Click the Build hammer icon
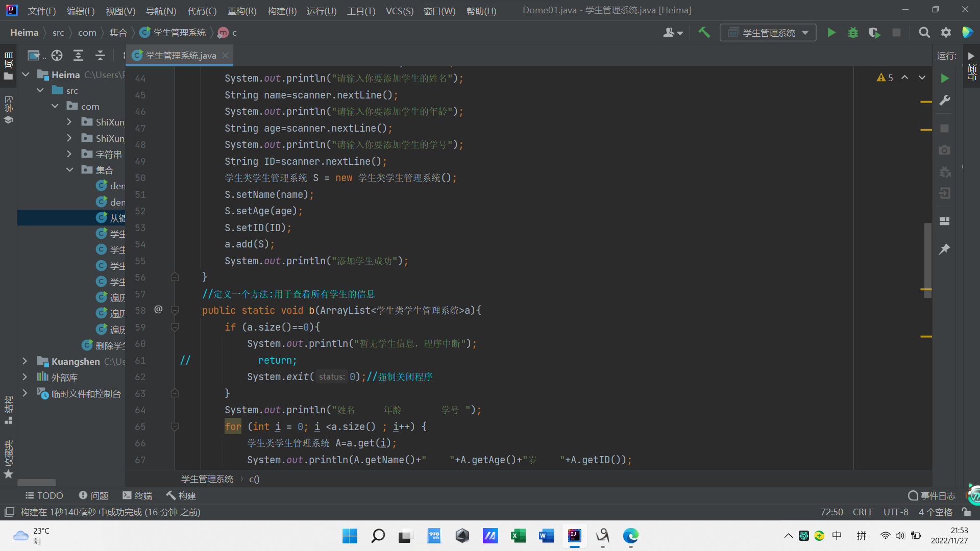Viewport: 980px width, 551px height. coord(704,33)
